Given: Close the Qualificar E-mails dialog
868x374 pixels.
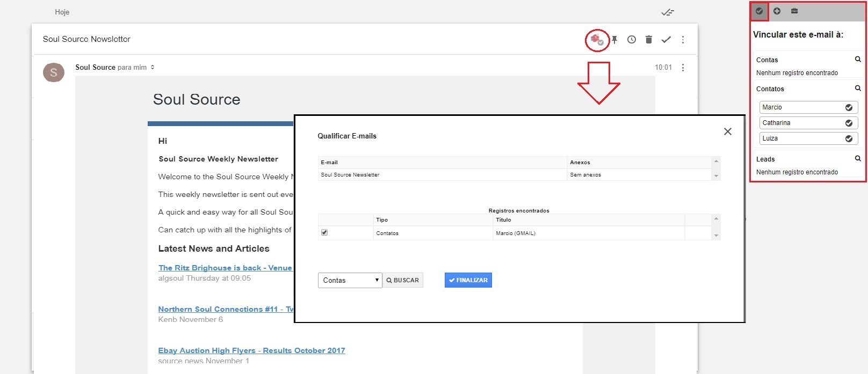Looking at the screenshot, I should [x=728, y=131].
